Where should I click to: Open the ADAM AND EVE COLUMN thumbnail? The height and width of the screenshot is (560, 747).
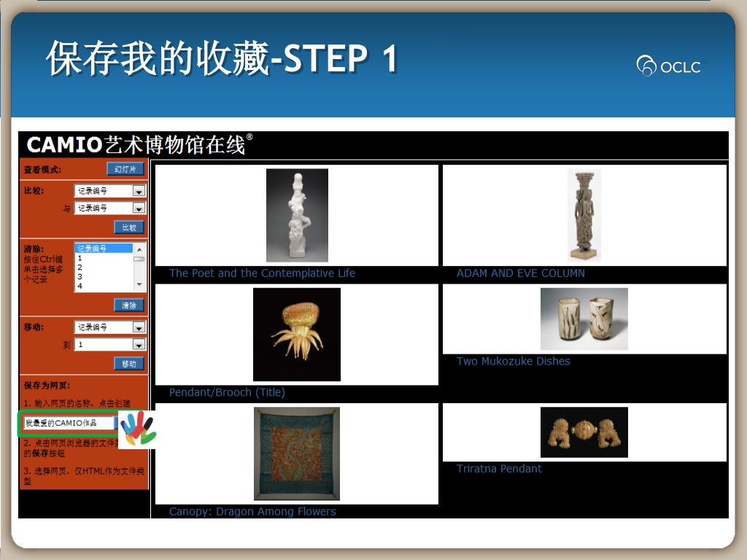coord(584,215)
